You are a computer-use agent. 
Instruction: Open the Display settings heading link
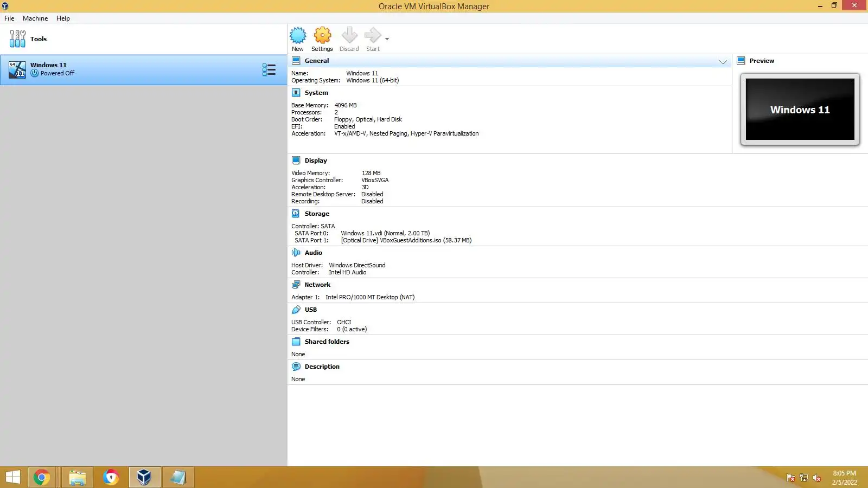click(316, 160)
